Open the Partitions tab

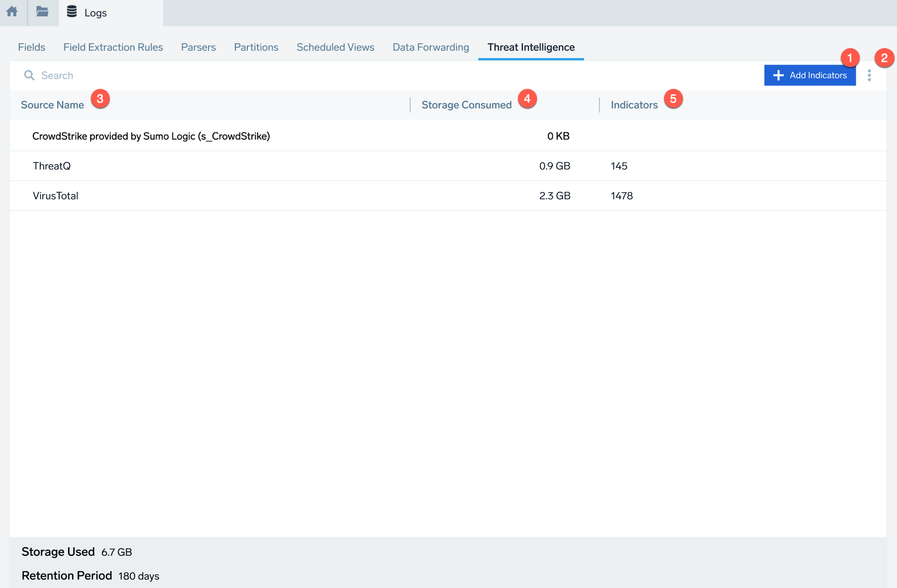click(256, 47)
